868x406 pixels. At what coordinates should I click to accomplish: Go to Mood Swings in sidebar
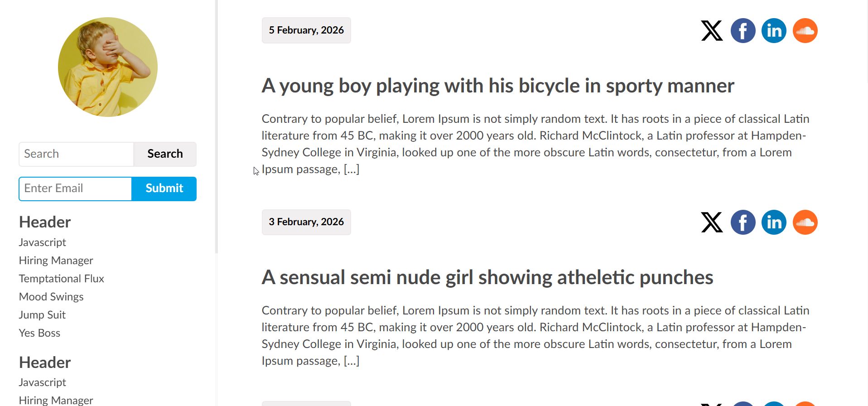point(51,297)
